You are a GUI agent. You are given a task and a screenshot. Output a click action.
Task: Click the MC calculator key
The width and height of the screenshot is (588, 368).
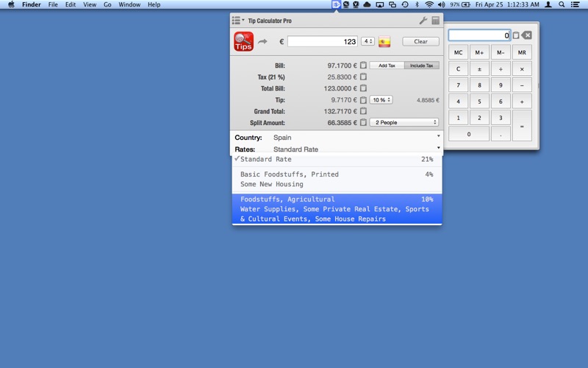pos(458,52)
